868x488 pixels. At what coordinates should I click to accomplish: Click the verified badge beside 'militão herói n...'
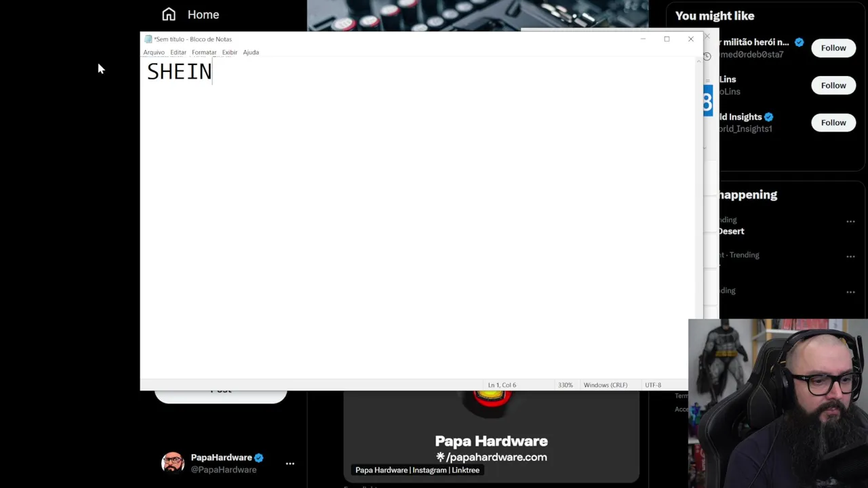click(799, 42)
